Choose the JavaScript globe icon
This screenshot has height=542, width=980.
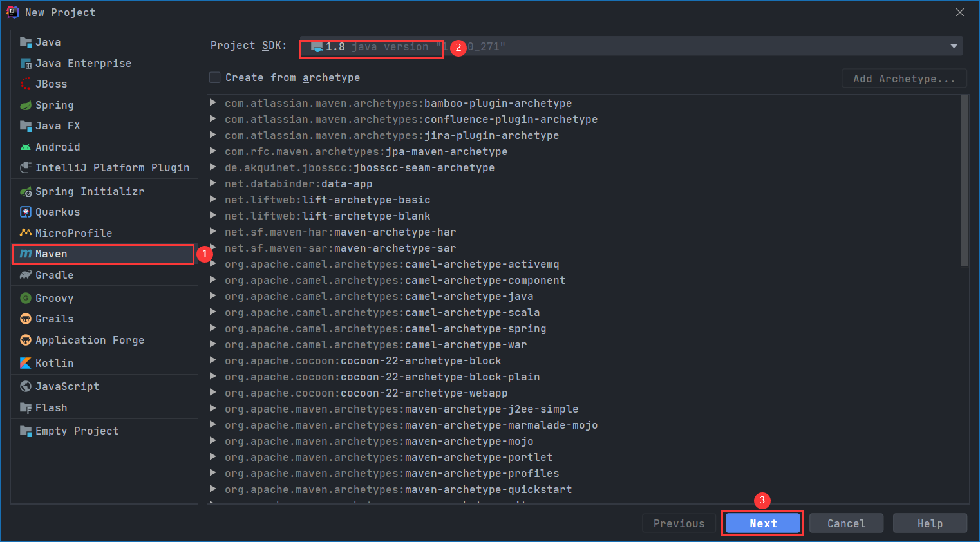(26, 387)
